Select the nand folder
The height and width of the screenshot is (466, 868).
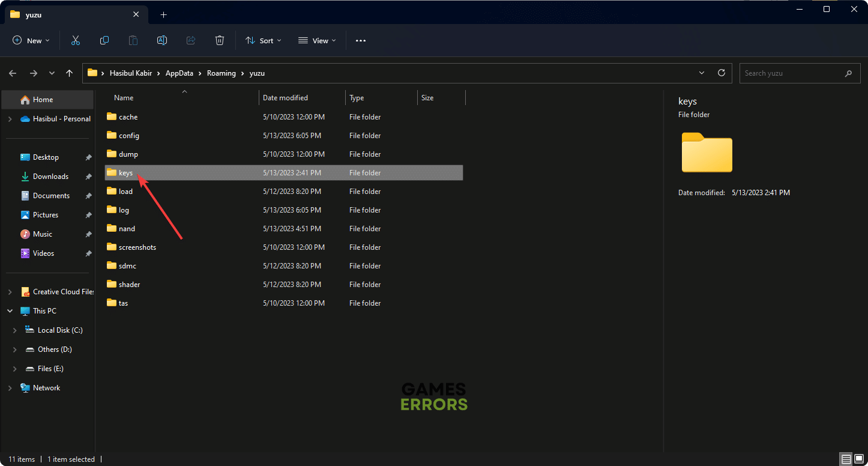pos(127,229)
